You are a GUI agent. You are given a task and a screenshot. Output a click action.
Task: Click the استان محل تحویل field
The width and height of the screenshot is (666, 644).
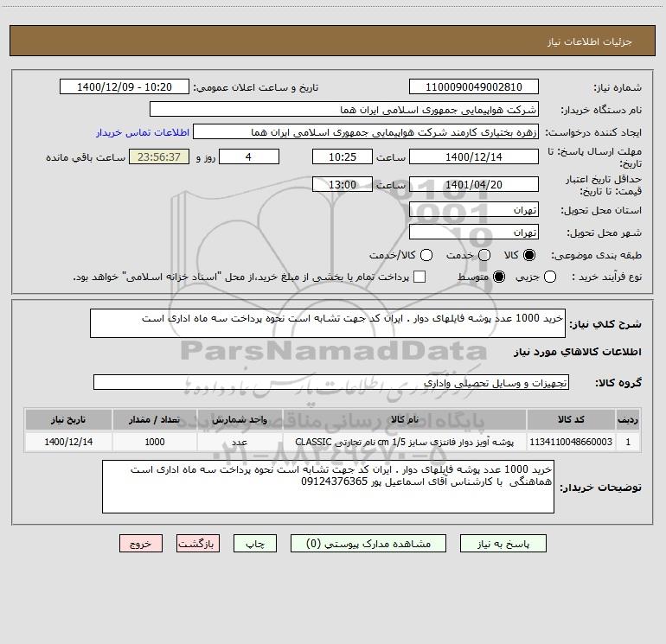click(x=473, y=210)
